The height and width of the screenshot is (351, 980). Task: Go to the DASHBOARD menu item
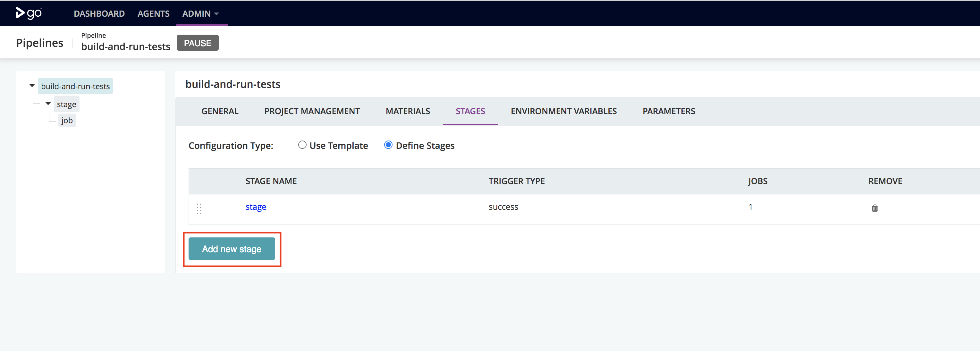tap(99, 14)
